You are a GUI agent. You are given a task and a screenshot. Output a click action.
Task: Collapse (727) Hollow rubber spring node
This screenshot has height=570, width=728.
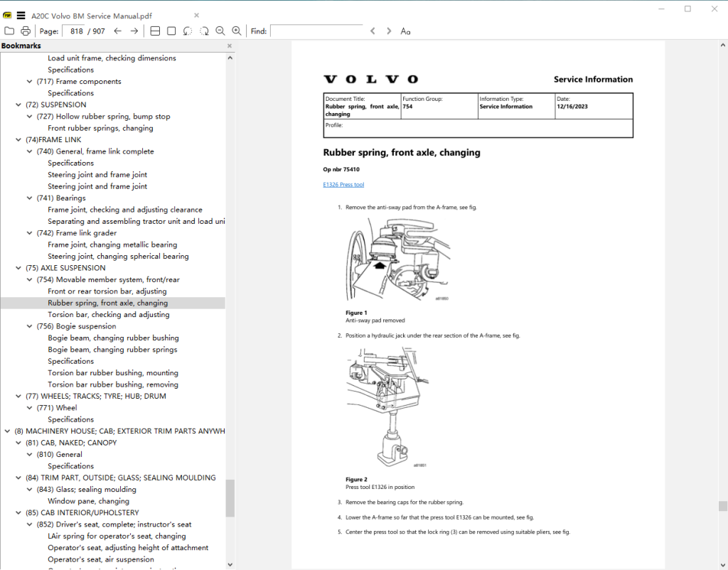point(29,117)
